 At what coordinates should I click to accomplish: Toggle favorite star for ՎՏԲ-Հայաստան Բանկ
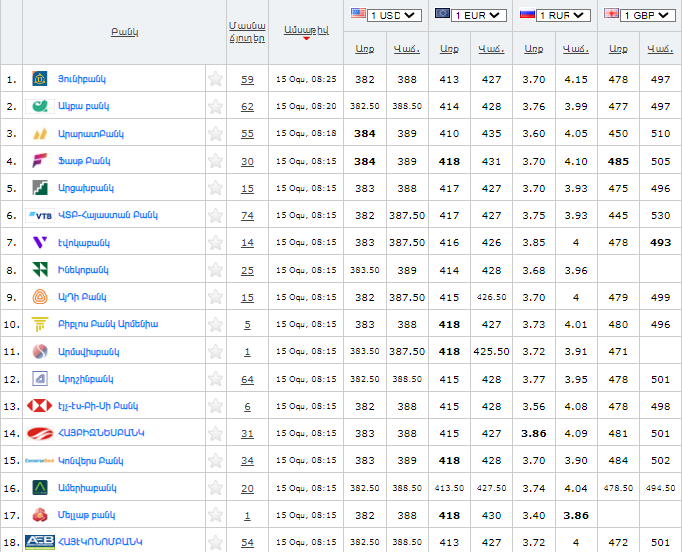[x=215, y=215]
